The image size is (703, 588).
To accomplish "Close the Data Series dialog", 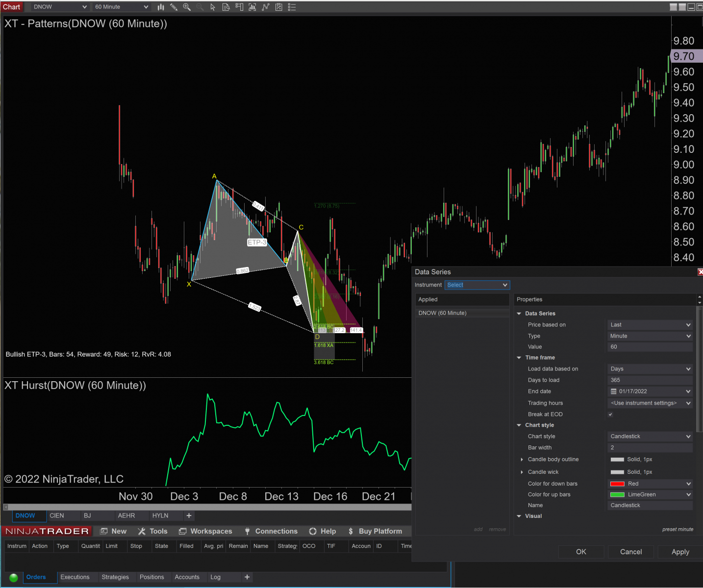I will [700, 272].
